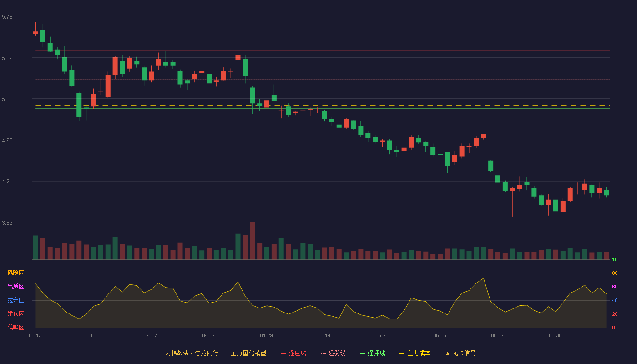Click the 03-25 date label
Image resolution: width=637 pixels, height=364 pixels.
(x=93, y=335)
